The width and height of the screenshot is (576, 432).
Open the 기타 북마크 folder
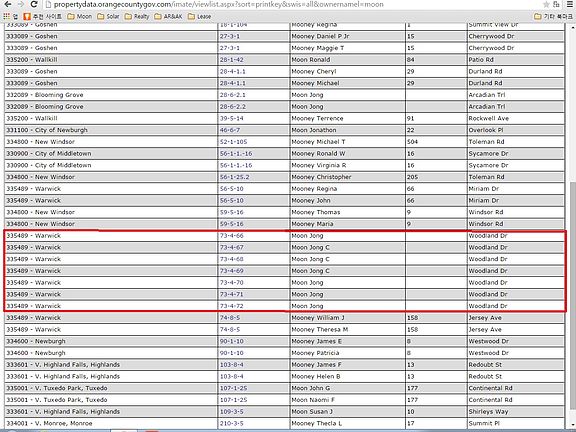(x=553, y=16)
